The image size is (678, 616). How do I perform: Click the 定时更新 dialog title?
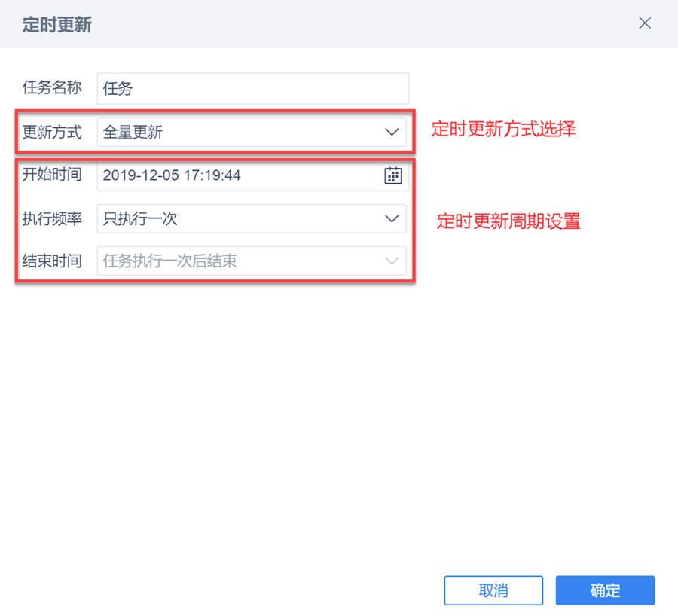pos(57,24)
